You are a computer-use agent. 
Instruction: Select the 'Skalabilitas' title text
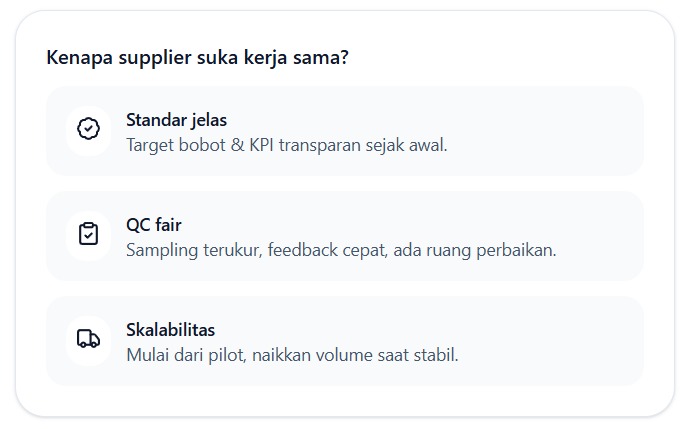[170, 330]
